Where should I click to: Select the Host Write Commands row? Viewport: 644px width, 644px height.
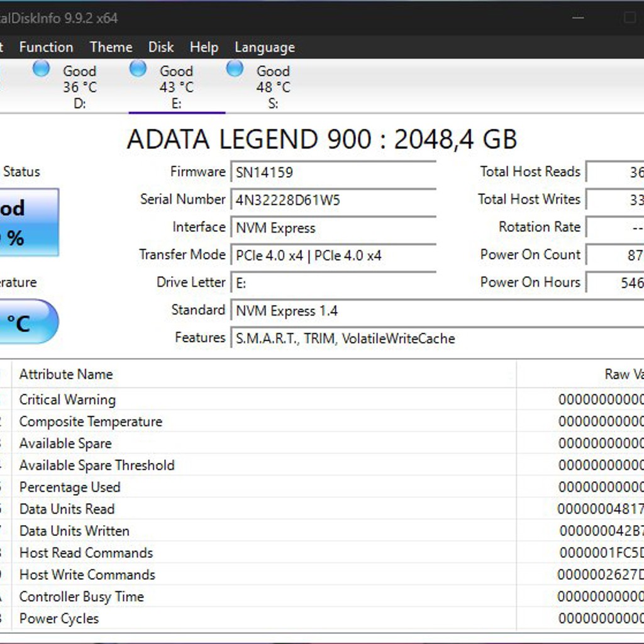click(x=322, y=574)
